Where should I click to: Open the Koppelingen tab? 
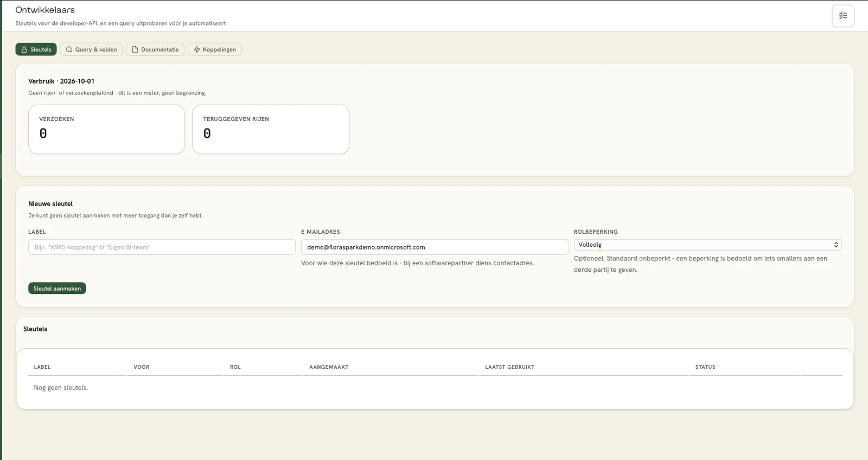point(214,49)
